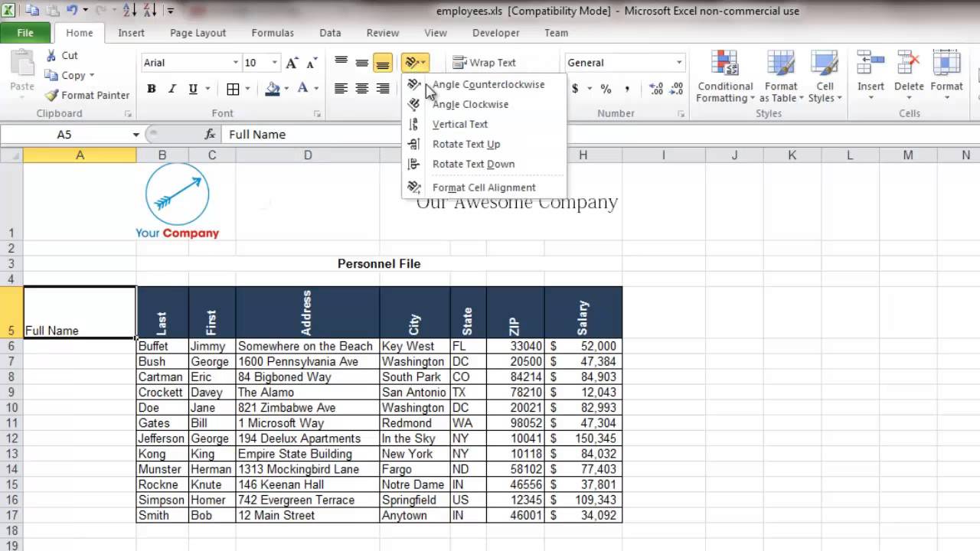Open the Formulas ribbon tab
This screenshot has height=551, width=980.
coord(273,33)
